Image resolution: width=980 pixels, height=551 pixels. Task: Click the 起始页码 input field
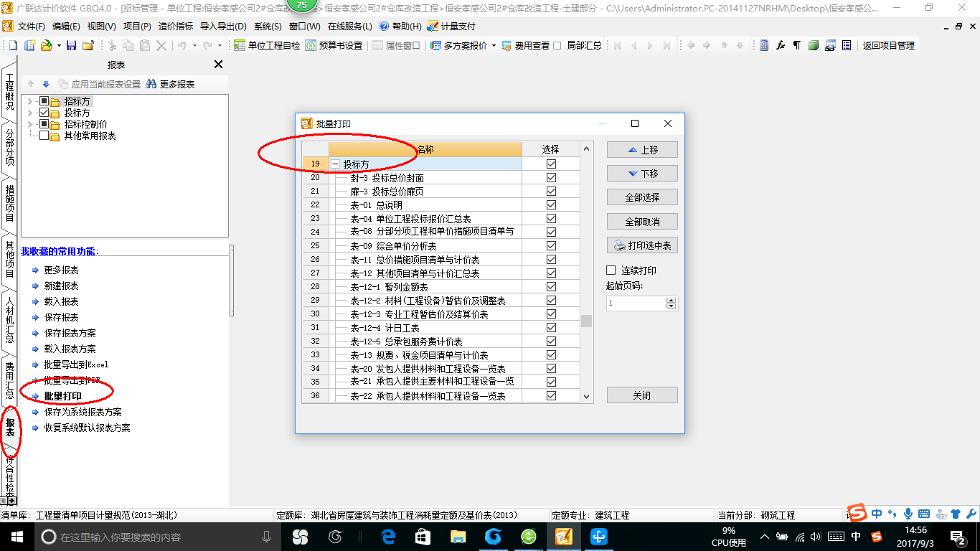636,303
